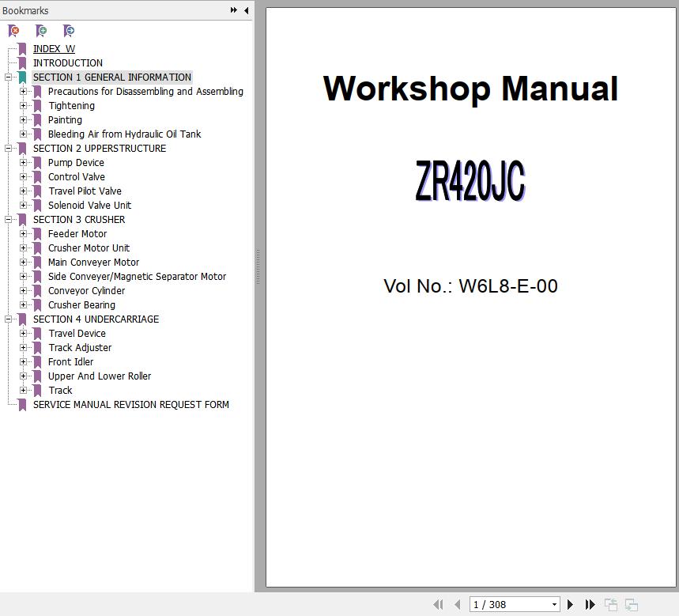Expand the Conveyor Cylinder bookmark
The height and width of the screenshot is (616, 679).
[x=24, y=291]
